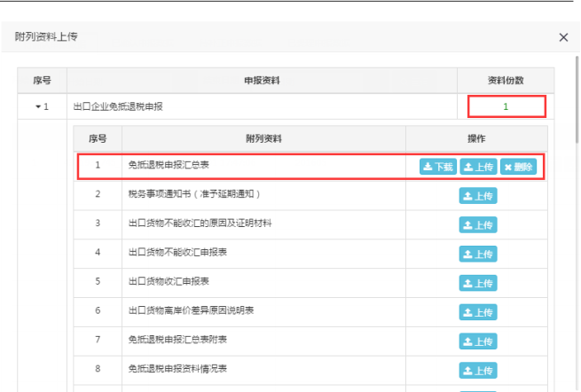Click the 附列资料 column header

point(263,139)
